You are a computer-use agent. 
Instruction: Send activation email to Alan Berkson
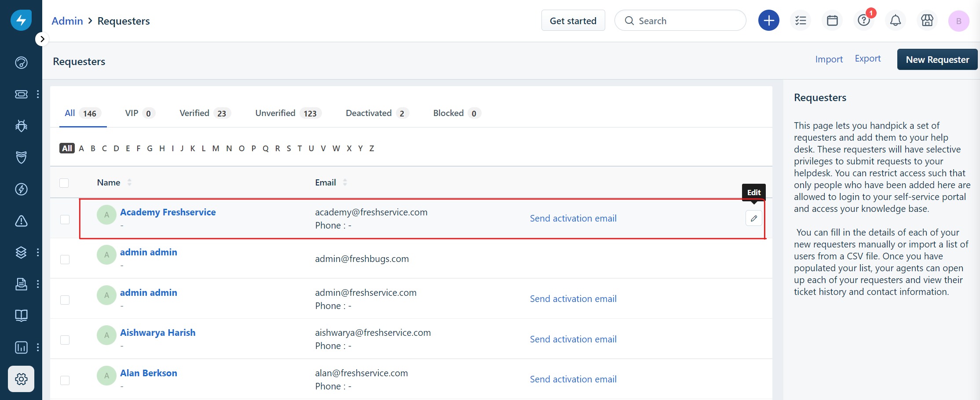[573, 379]
